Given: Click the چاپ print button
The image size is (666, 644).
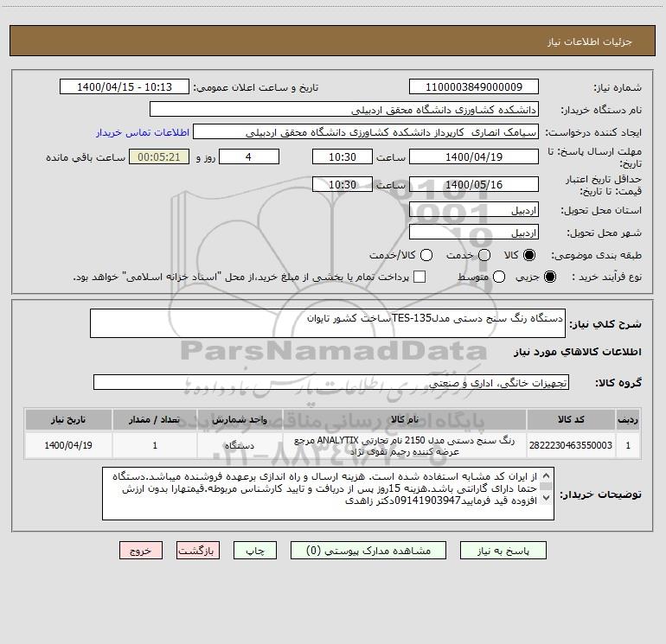Looking at the screenshot, I should click(255, 550).
